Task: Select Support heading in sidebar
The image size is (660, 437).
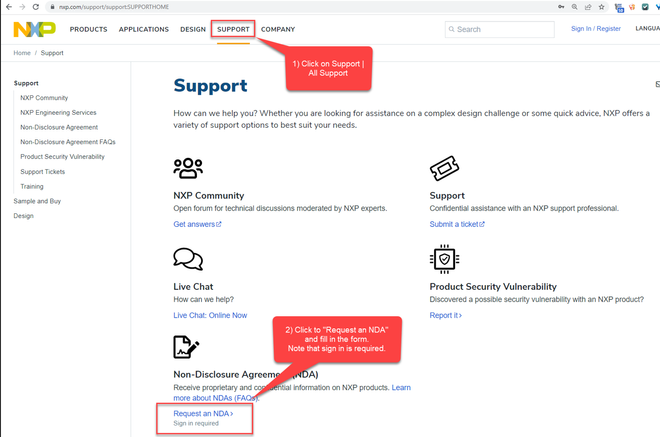Action: click(26, 83)
